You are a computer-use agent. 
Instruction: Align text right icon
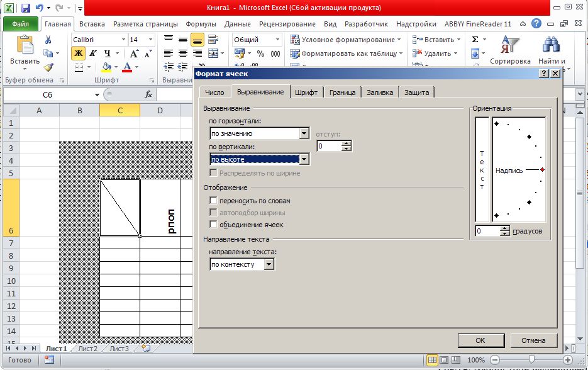pos(197,53)
